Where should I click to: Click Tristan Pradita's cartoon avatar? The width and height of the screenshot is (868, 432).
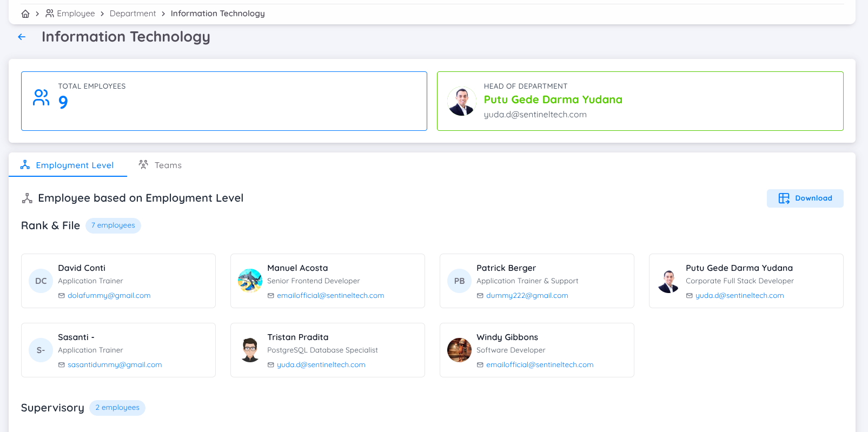(x=250, y=350)
